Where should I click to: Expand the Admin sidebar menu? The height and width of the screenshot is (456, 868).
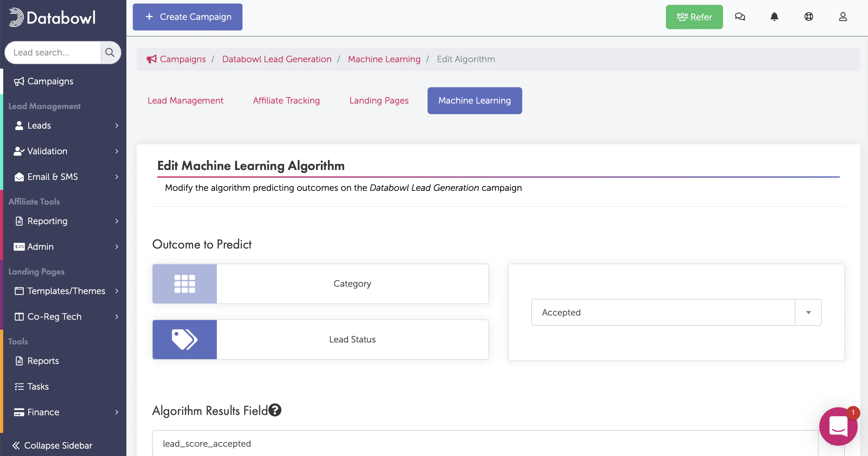tap(63, 247)
